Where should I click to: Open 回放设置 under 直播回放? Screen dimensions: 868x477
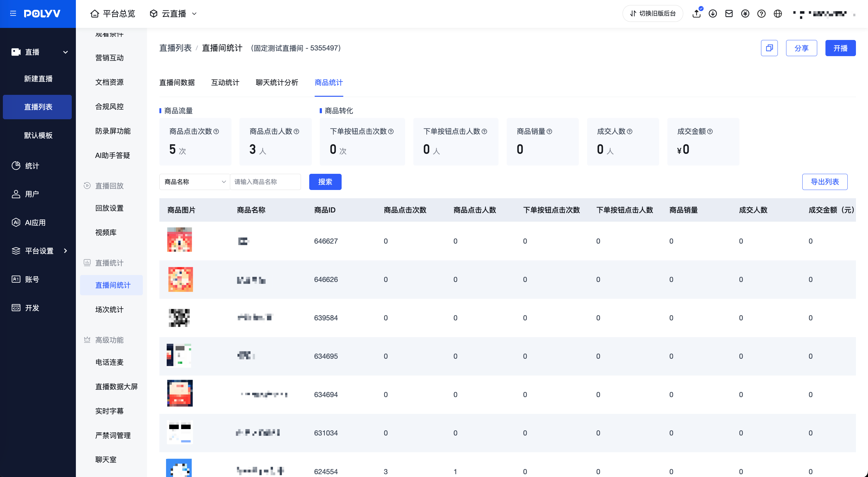tap(109, 208)
